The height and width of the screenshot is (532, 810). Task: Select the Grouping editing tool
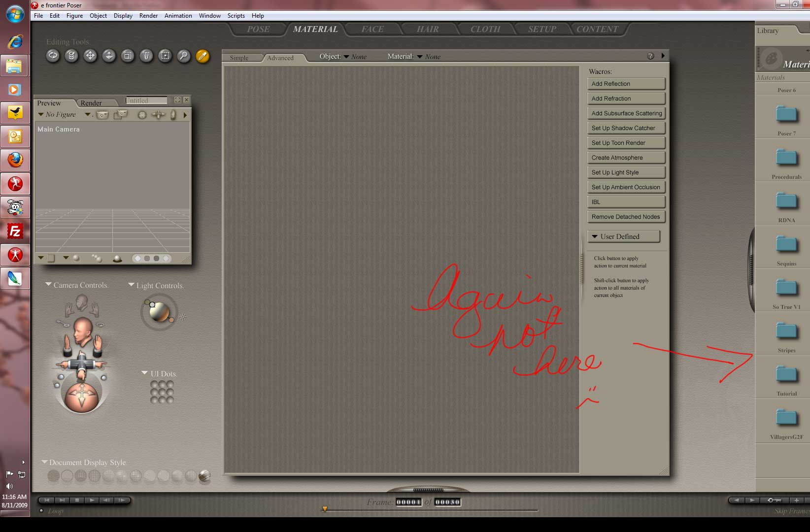[165, 56]
